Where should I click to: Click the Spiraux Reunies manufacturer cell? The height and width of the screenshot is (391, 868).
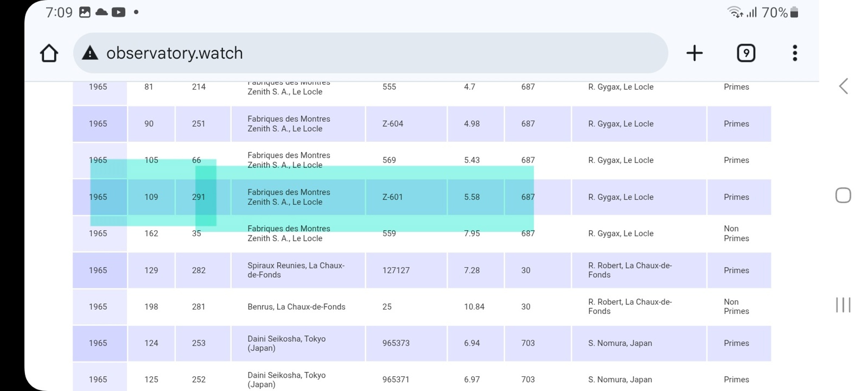point(296,270)
